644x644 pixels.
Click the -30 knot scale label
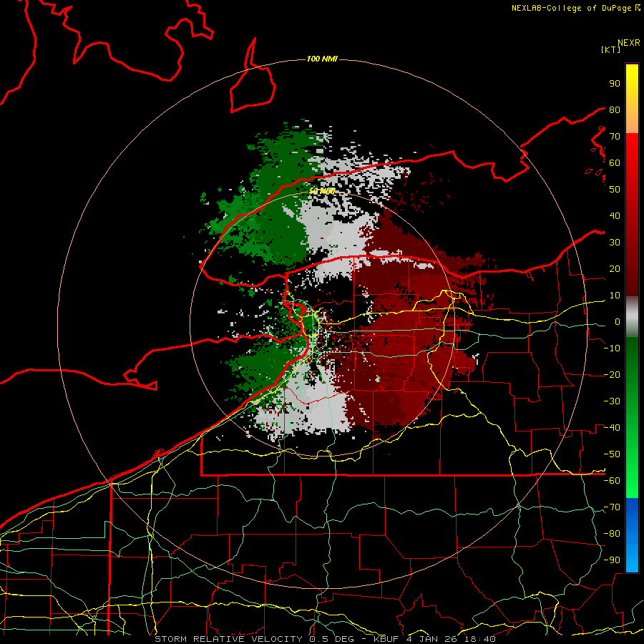tap(612, 401)
